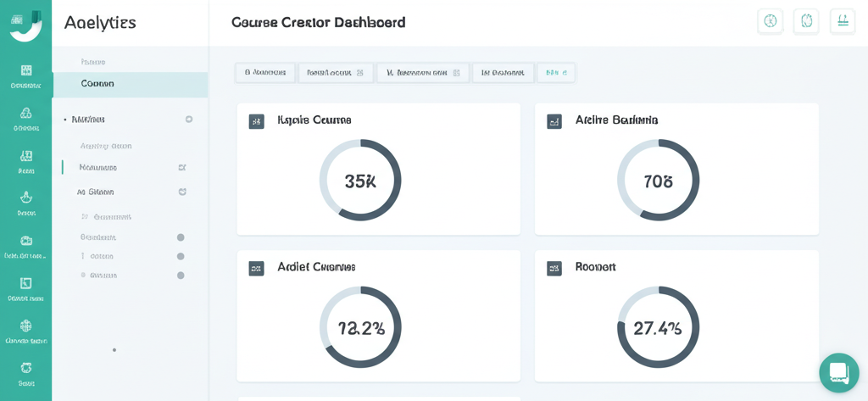Click the 'Course Creator Dashboard' page title
This screenshot has width=868, height=401.
pyautogui.click(x=319, y=23)
